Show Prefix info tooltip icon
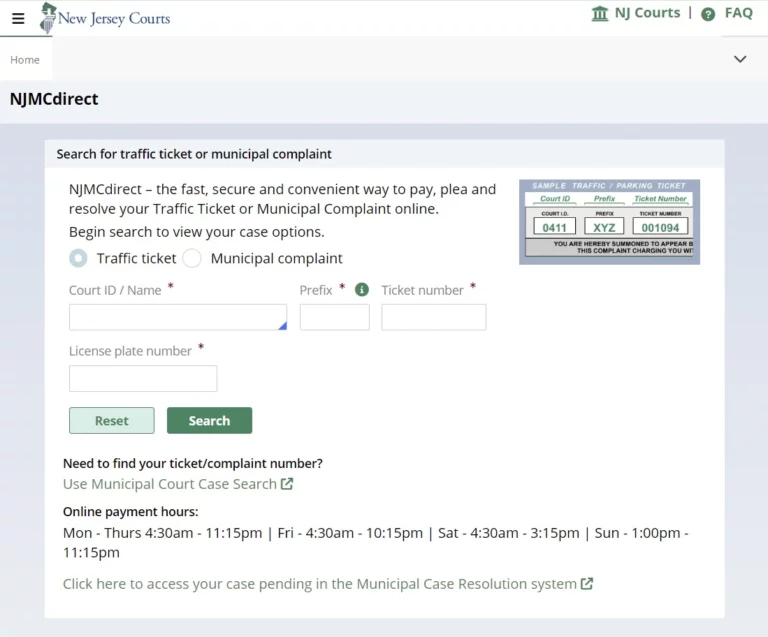 [x=362, y=290]
